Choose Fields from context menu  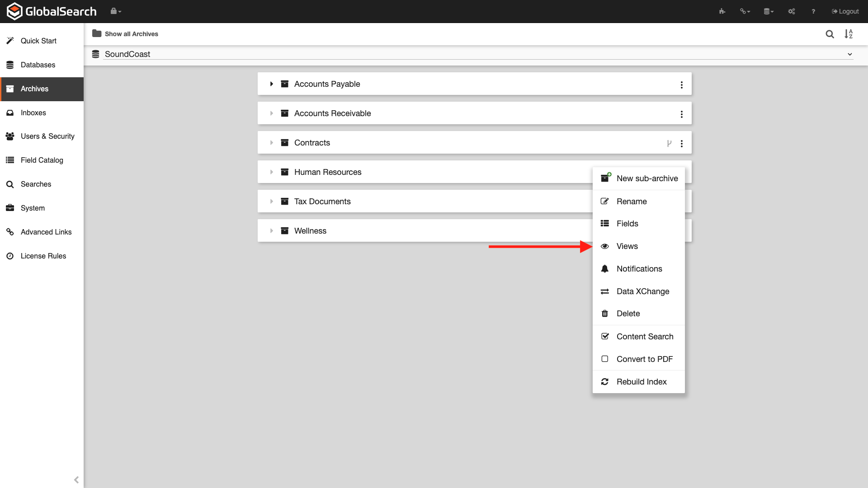[x=638, y=224]
